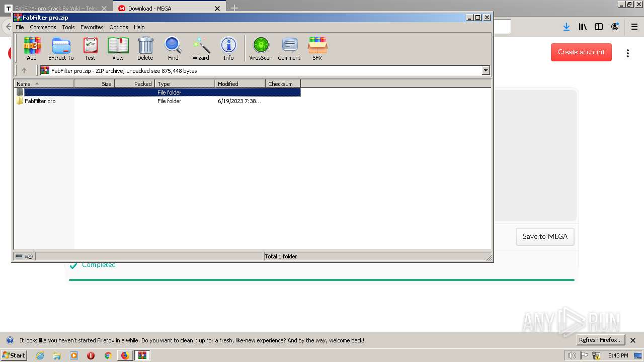Image resolution: width=644 pixels, height=362 pixels.
Task: Switch to WinRAR taskbar button
Action: (x=142, y=355)
